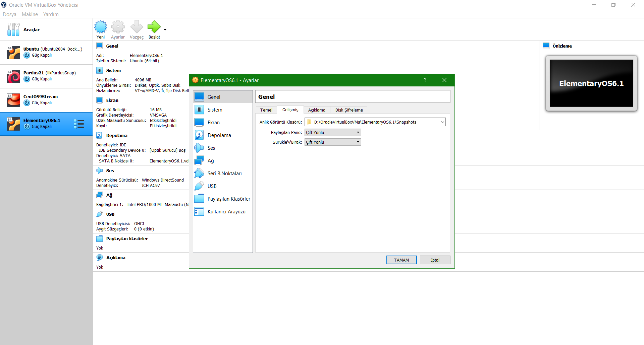Viewport: 644px width, 345px height.
Task: Open the ElementaryOS6.1 VM list menu icon
Action: coord(79,124)
